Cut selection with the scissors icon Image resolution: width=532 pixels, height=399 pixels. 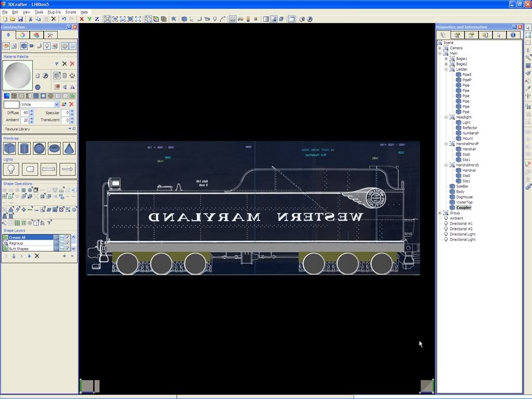(x=31, y=19)
